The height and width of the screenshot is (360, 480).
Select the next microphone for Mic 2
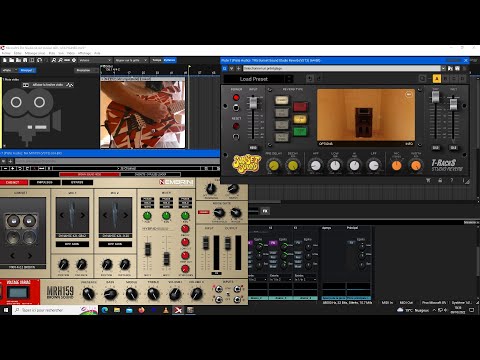(x=126, y=215)
